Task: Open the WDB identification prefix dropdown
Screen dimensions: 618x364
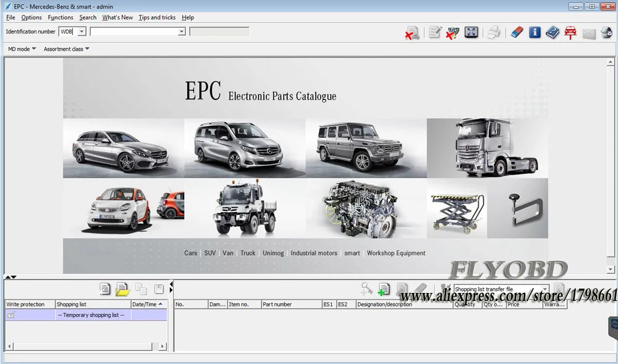Action: 82,32
